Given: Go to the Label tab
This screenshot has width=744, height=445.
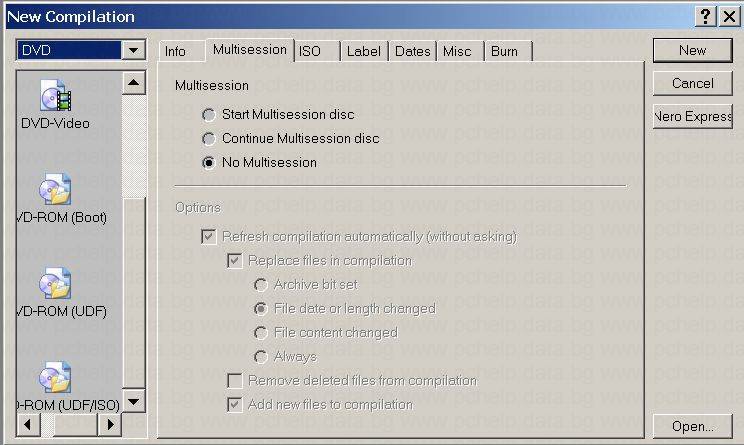Looking at the screenshot, I should pyautogui.click(x=363, y=51).
